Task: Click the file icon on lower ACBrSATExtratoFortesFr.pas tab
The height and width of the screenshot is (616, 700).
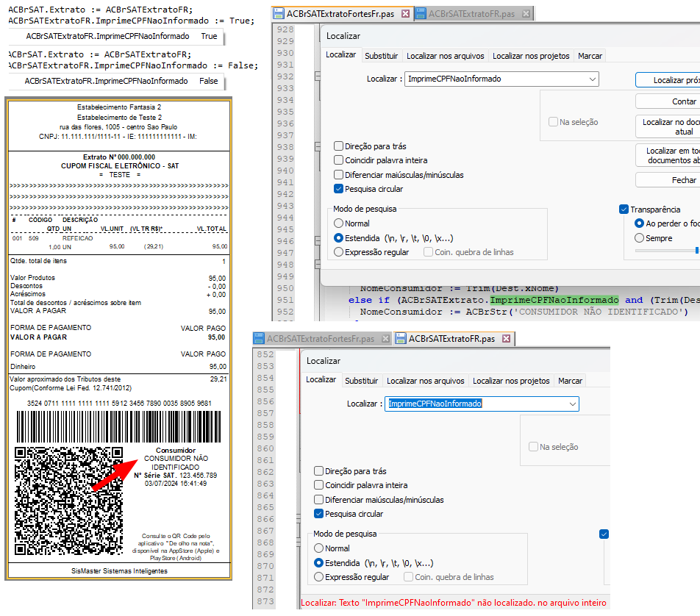Action: click(x=259, y=339)
